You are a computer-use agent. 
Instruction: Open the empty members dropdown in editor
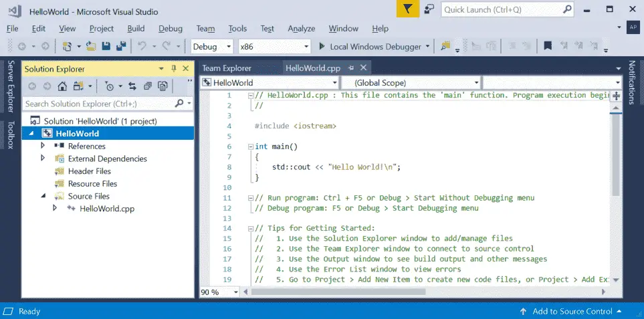(x=552, y=83)
